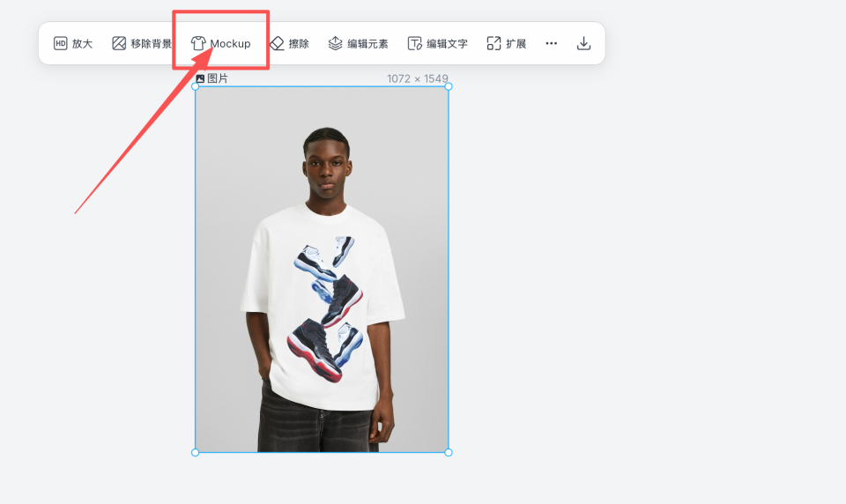The width and height of the screenshot is (846, 504).
Task: Click the 1072 × 1549 dimensions text
Action: [418, 78]
